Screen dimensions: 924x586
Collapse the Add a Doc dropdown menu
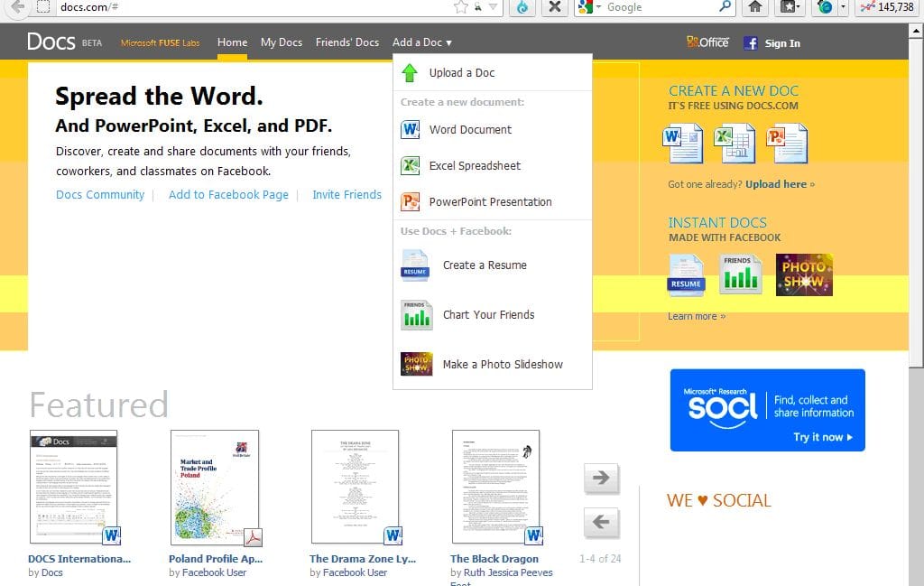(x=422, y=42)
